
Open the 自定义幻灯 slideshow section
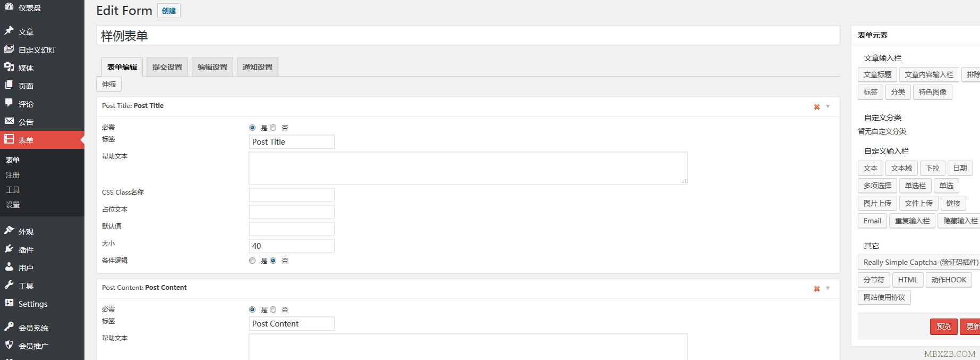coord(33,49)
